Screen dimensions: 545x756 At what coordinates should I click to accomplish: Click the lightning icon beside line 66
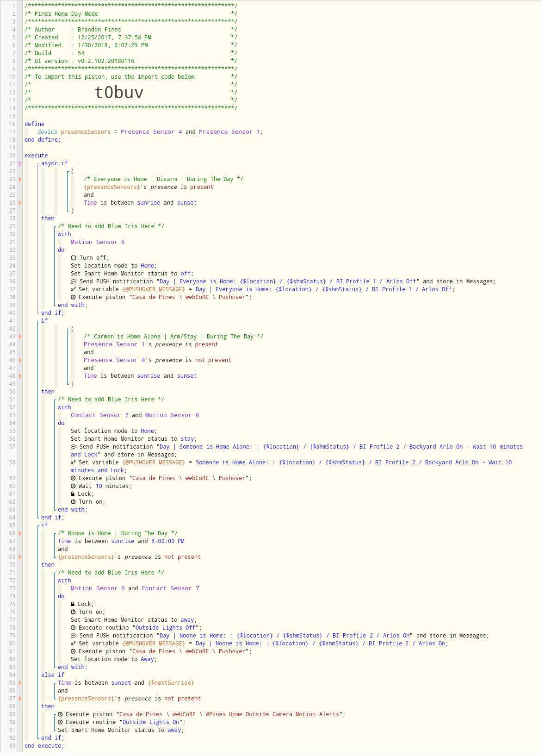20,533
